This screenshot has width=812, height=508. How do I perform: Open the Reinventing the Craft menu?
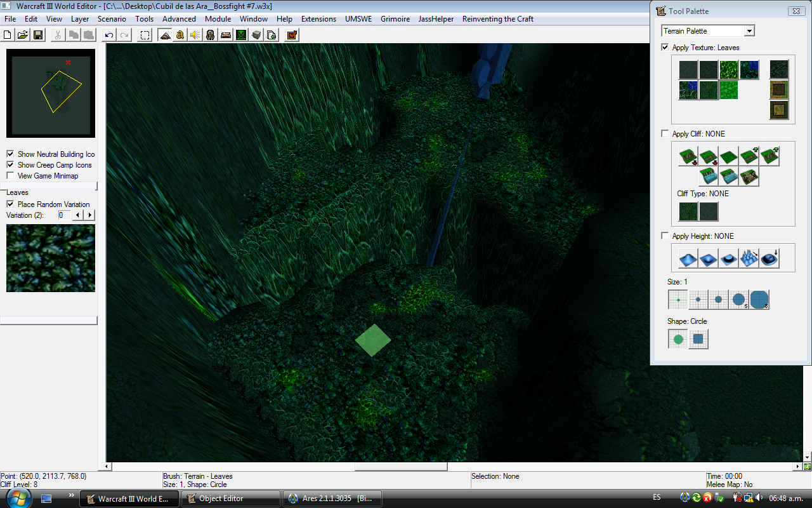(x=498, y=19)
